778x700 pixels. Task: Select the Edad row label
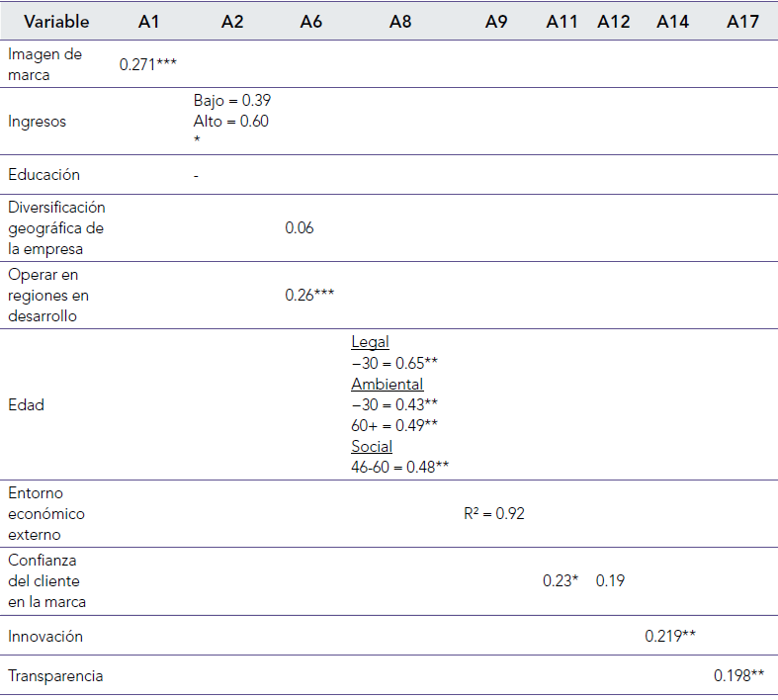[x=26, y=404]
